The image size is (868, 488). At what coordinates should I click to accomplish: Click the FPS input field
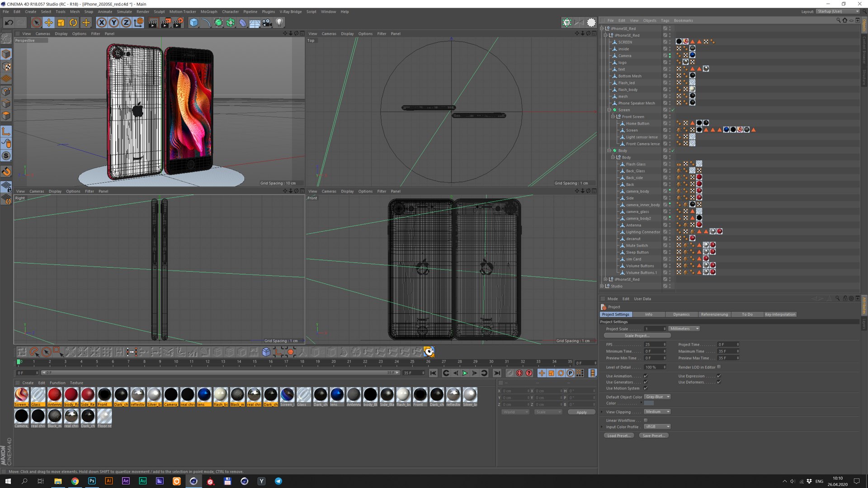(x=655, y=345)
